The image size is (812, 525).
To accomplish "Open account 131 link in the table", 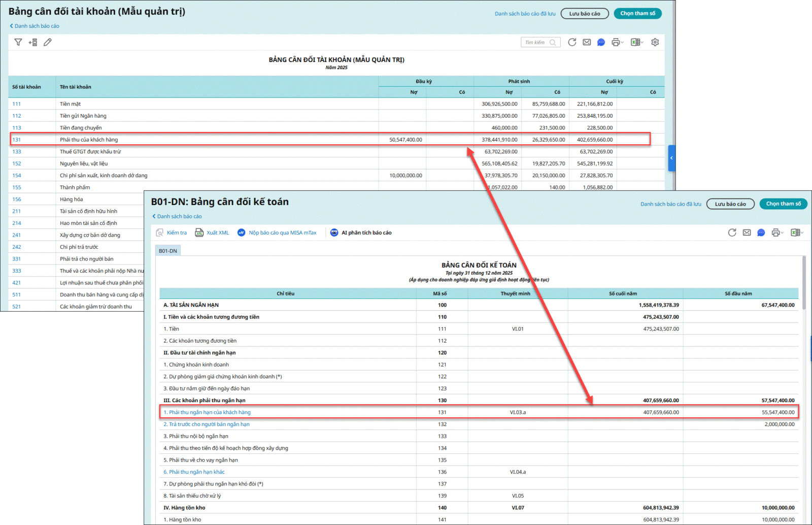I will click(17, 140).
